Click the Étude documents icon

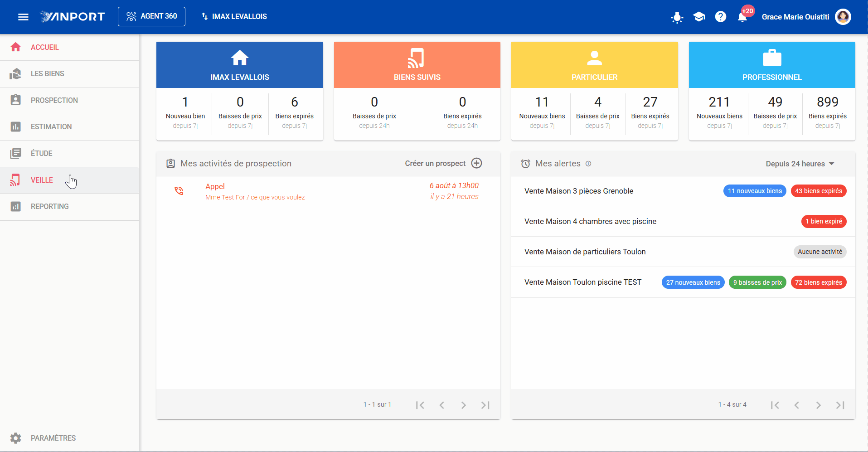[x=15, y=153]
